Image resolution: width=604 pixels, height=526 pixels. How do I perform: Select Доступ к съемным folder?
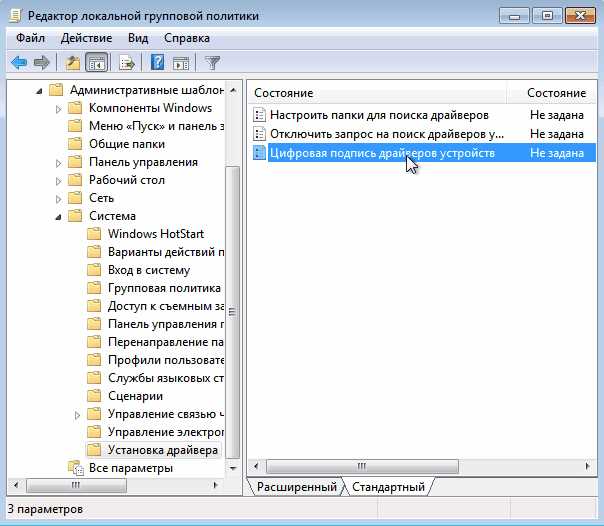(x=166, y=306)
